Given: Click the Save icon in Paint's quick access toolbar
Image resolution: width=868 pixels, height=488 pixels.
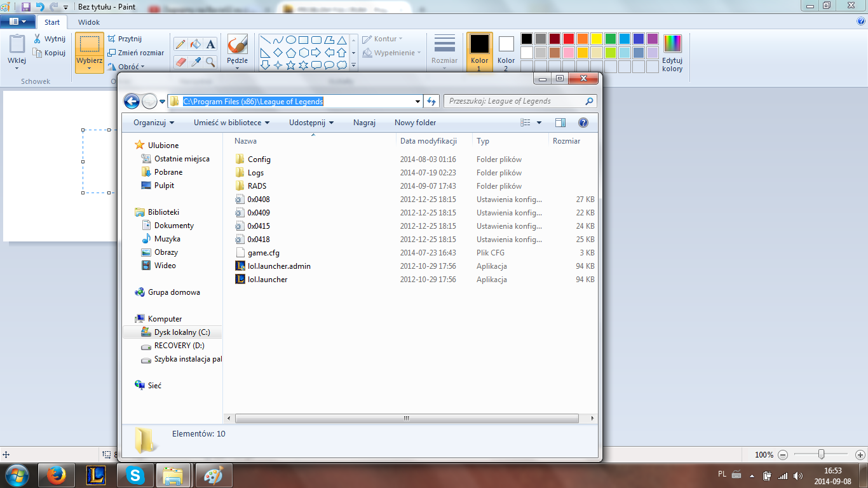Looking at the screenshot, I should [x=26, y=6].
